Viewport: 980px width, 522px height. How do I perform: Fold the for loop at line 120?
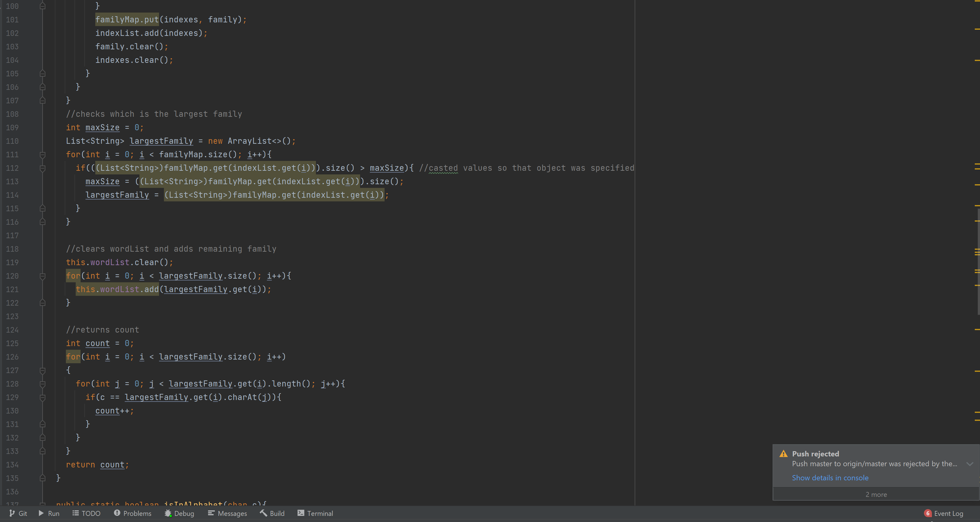pyautogui.click(x=43, y=276)
